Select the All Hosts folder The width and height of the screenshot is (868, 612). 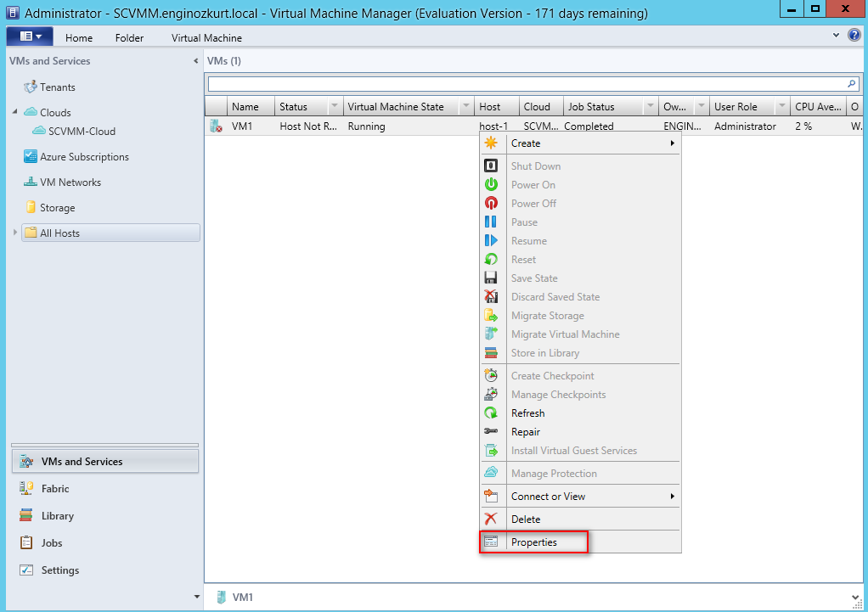[110, 233]
